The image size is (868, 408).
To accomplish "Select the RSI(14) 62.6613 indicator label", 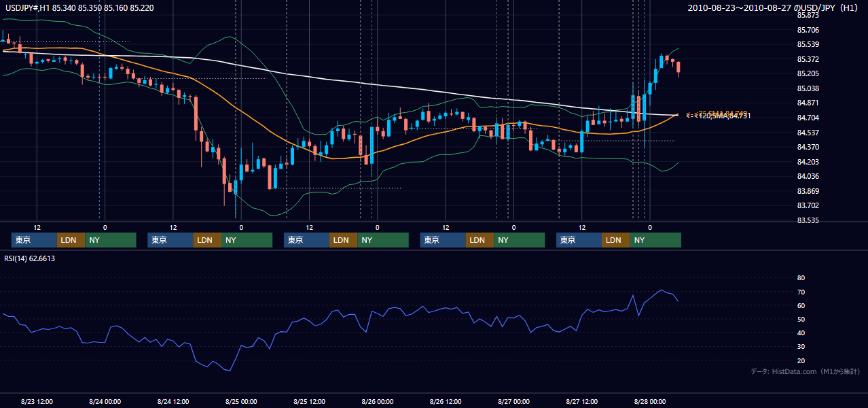I will click(29, 258).
